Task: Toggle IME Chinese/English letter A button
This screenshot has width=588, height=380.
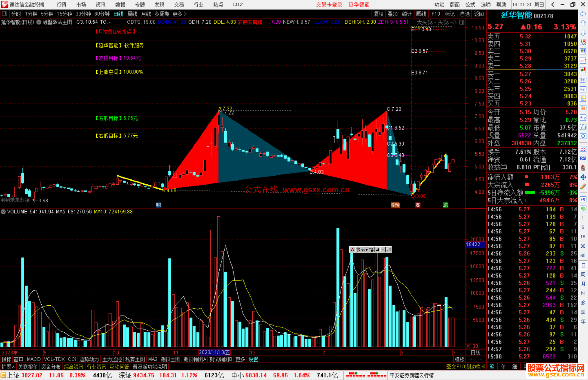Action: pos(352,250)
